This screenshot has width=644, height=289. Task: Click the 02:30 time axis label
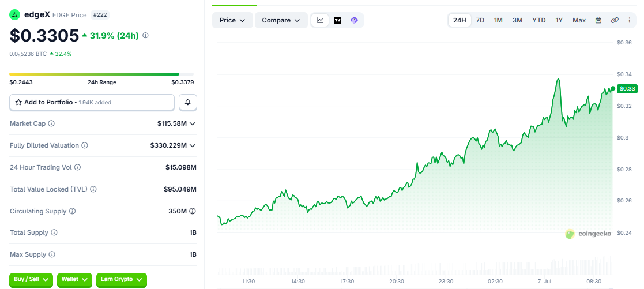(x=495, y=282)
